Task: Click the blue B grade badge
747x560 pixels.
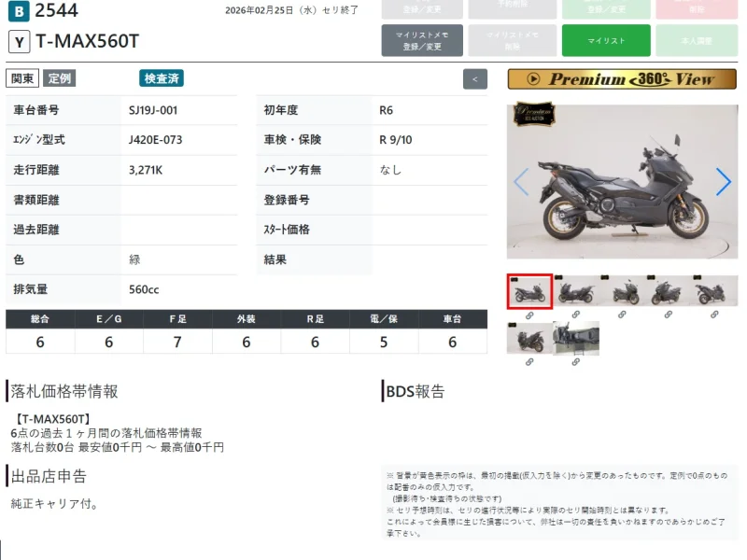Action: pyautogui.click(x=19, y=11)
